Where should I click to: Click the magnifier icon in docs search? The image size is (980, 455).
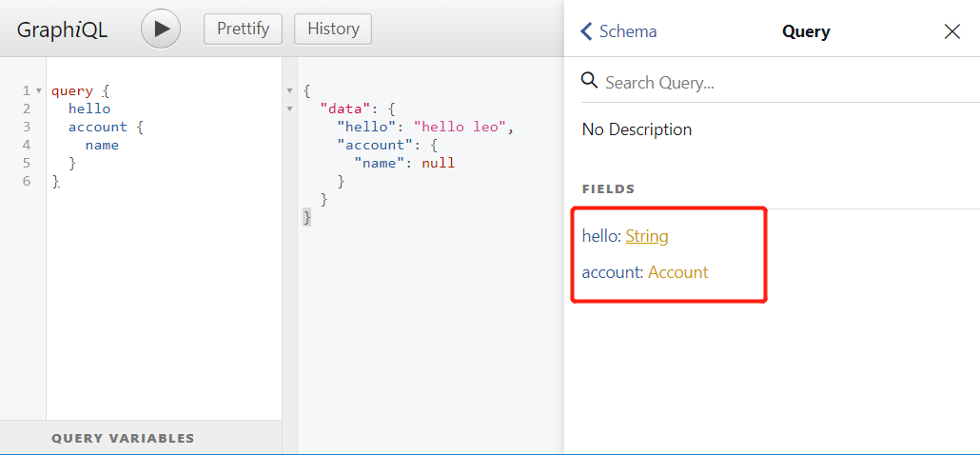(590, 81)
